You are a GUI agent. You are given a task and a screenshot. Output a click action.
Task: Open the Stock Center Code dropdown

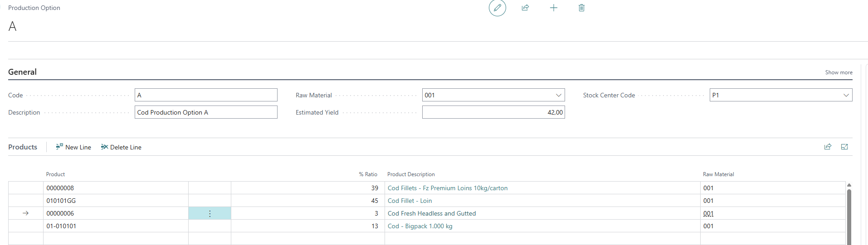coord(846,95)
